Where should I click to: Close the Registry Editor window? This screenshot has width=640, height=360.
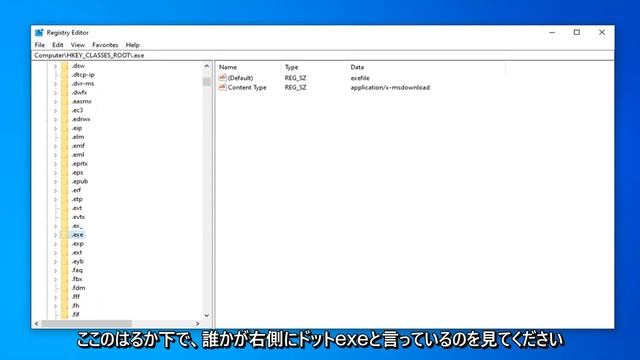pyautogui.click(x=602, y=32)
